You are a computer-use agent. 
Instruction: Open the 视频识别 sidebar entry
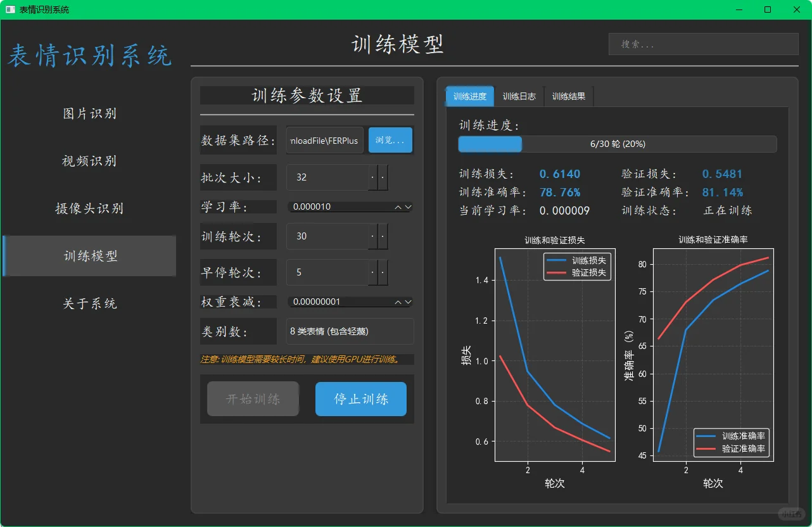pyautogui.click(x=89, y=161)
